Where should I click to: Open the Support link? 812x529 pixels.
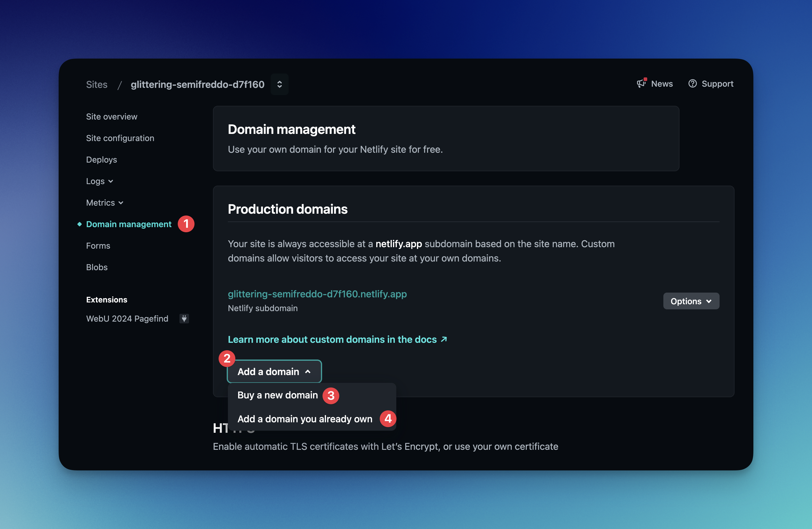coord(717,83)
